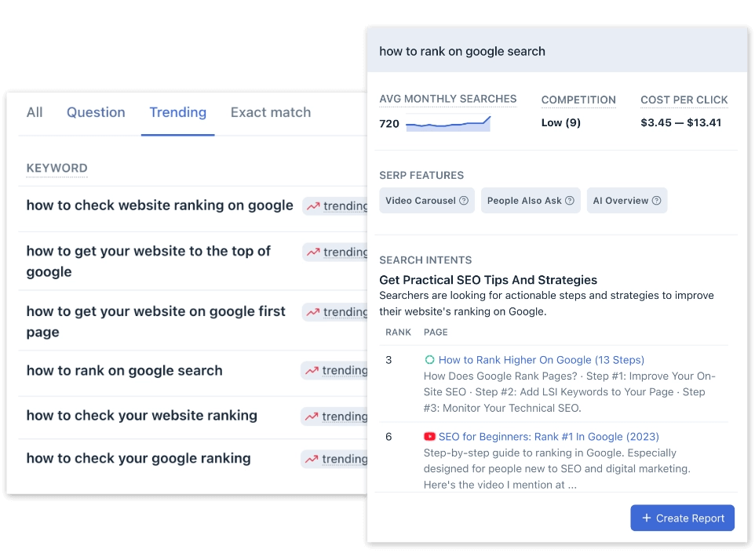Open "How to Rank Higher On Google (13 Steps)" link

[541, 360]
